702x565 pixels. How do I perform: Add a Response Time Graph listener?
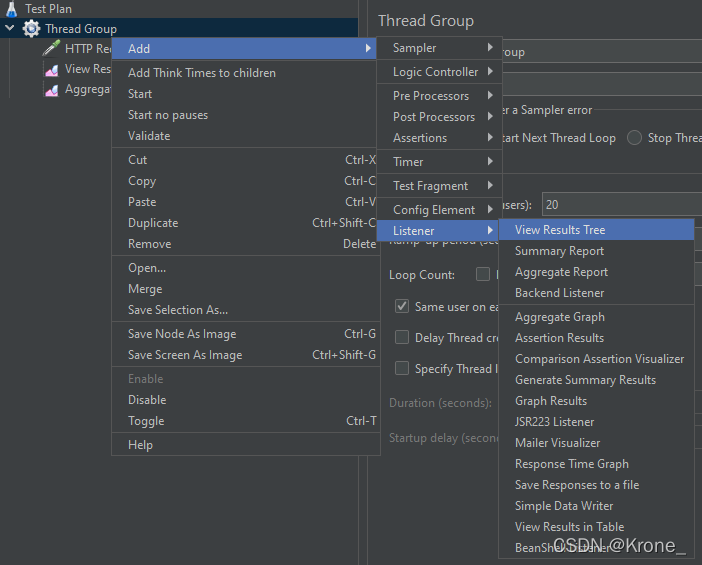(x=596, y=464)
